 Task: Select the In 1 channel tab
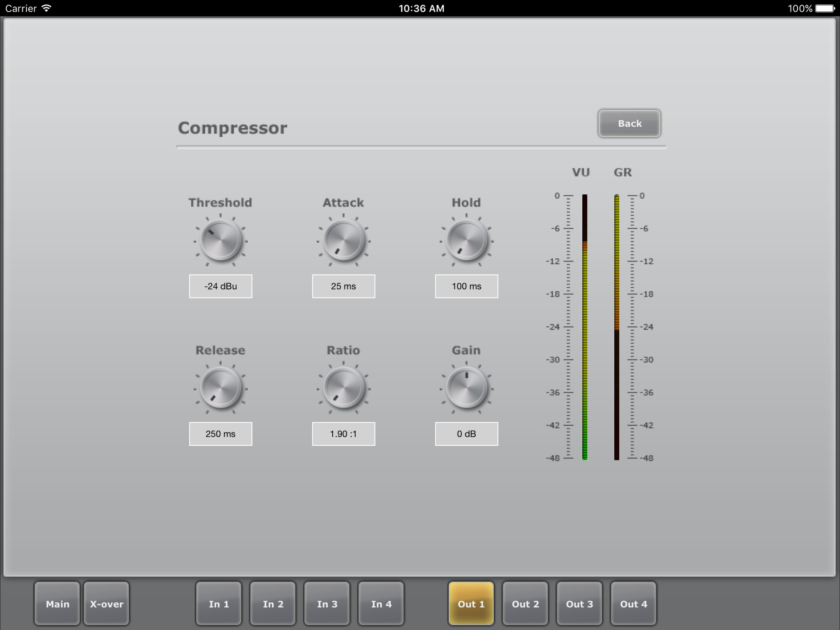219,604
